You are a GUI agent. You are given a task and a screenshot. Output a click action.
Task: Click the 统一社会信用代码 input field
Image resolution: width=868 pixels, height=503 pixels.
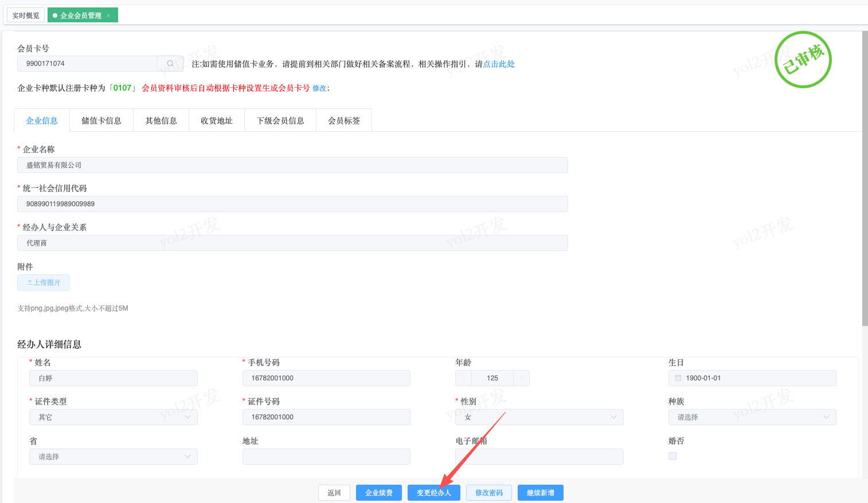coord(292,204)
